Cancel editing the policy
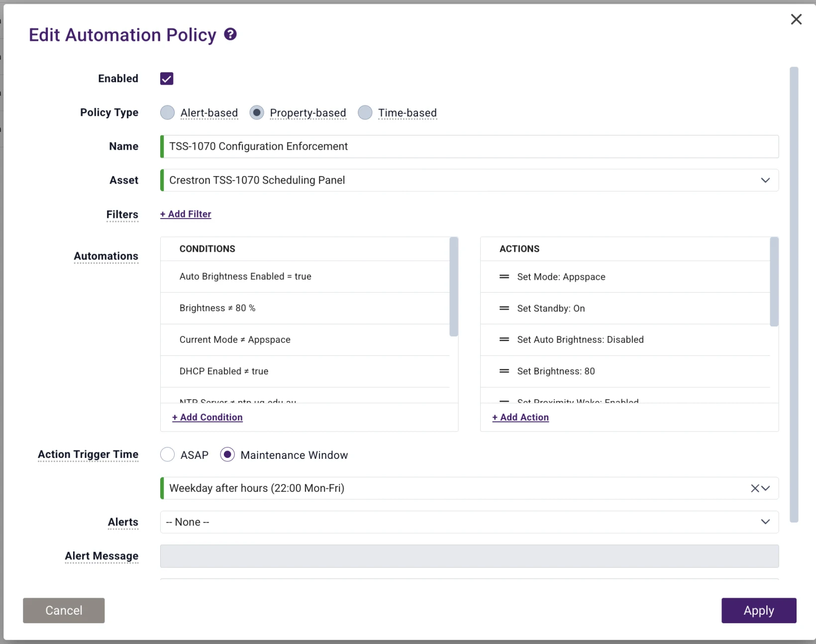Image resolution: width=816 pixels, height=644 pixels. point(64,610)
